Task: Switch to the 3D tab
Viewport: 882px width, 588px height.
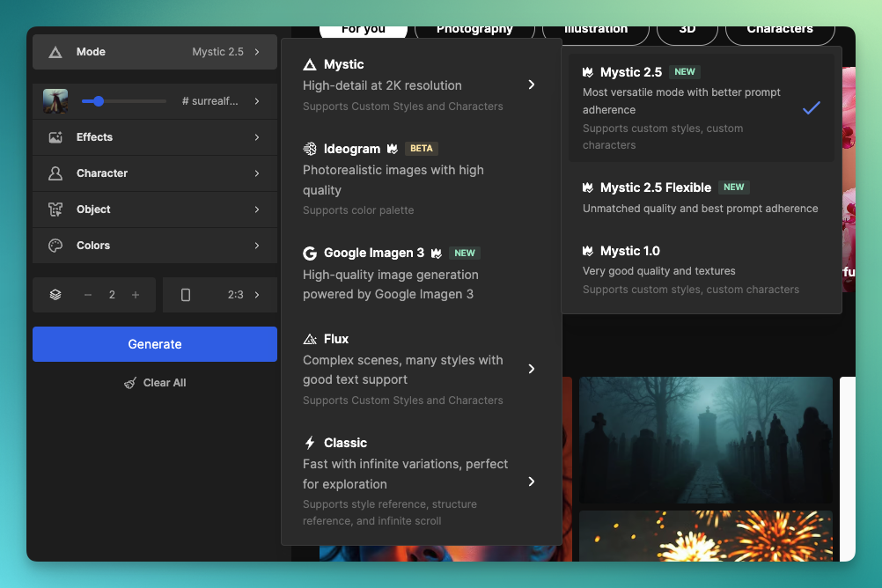Action: click(x=687, y=33)
